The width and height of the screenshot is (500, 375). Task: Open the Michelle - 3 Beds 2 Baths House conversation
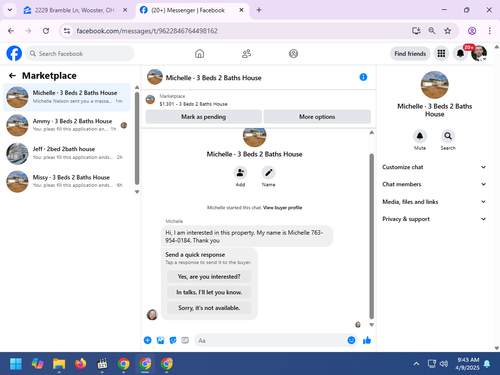coord(67,97)
